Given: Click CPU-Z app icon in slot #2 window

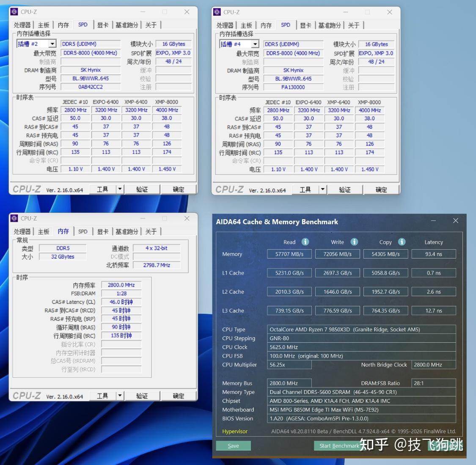Looking at the screenshot, I should point(14,12).
